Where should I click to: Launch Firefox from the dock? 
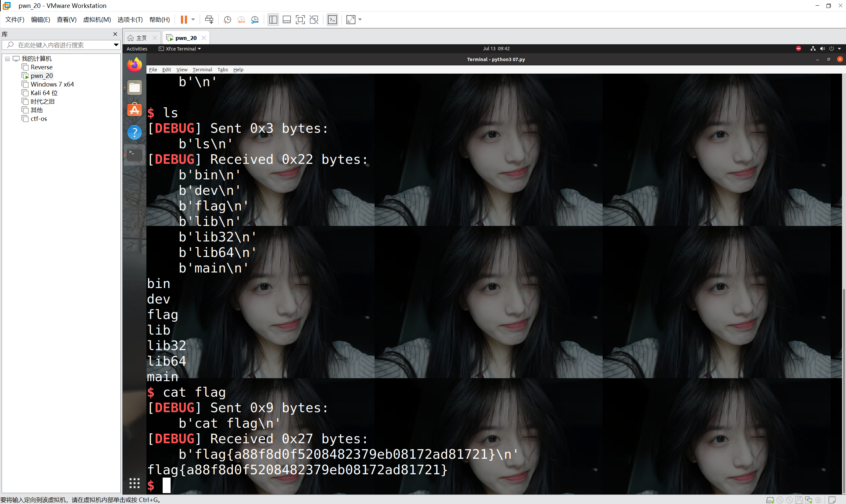135,64
